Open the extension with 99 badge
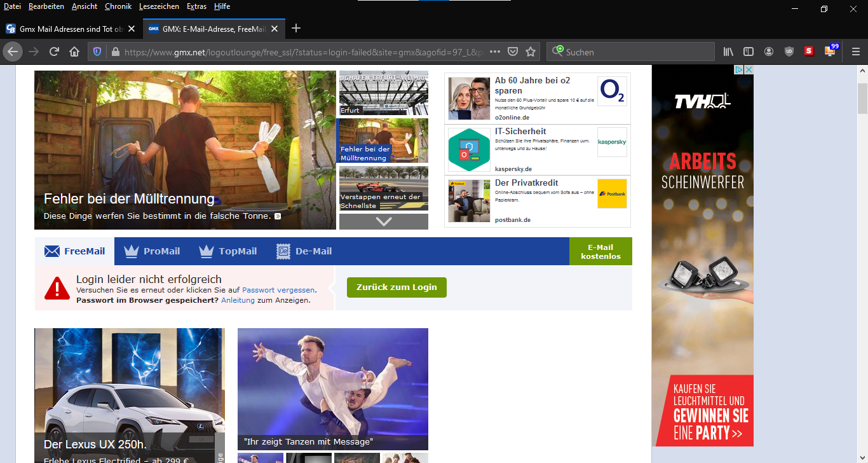This screenshot has width=868, height=463. click(831, 51)
